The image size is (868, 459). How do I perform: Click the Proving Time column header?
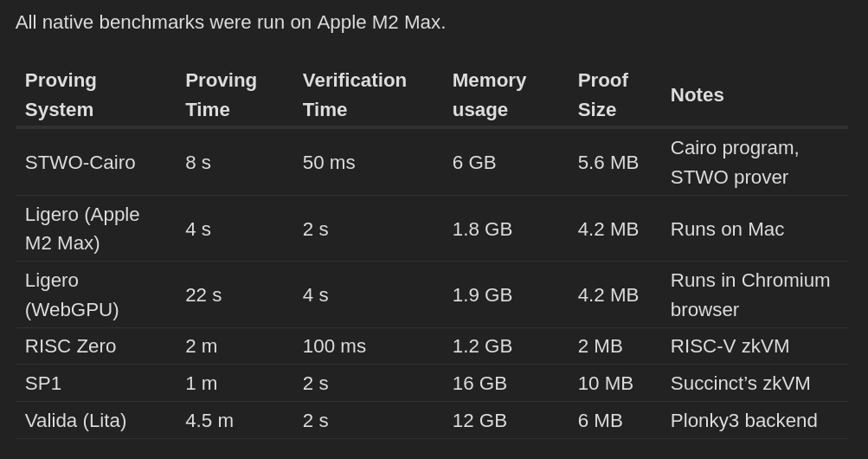[221, 95]
